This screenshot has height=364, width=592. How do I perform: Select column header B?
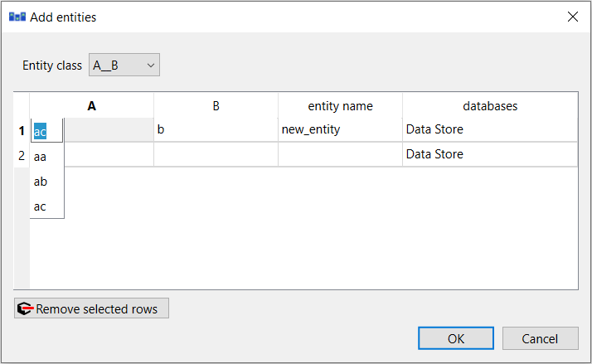tap(216, 106)
